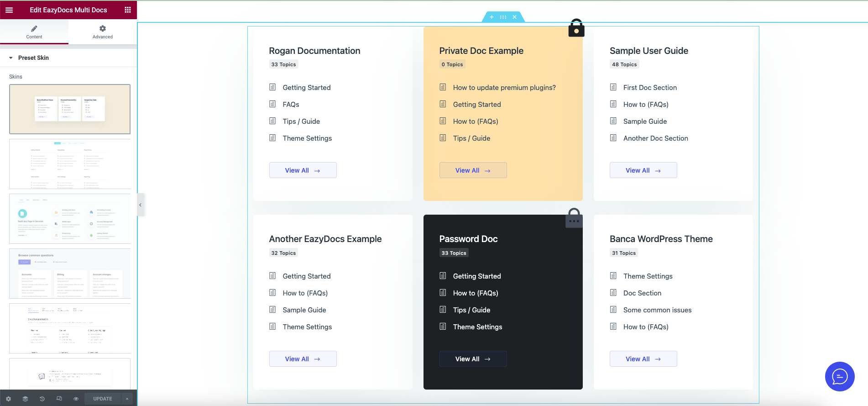Click document icon beside First Doc Section
Viewport: 868px width, 406px height.
coord(613,87)
